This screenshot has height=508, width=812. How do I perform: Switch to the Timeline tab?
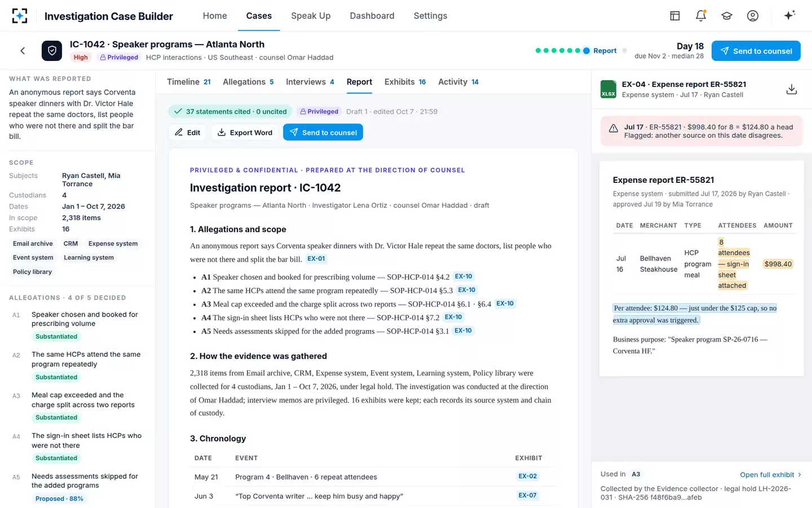[189, 82]
